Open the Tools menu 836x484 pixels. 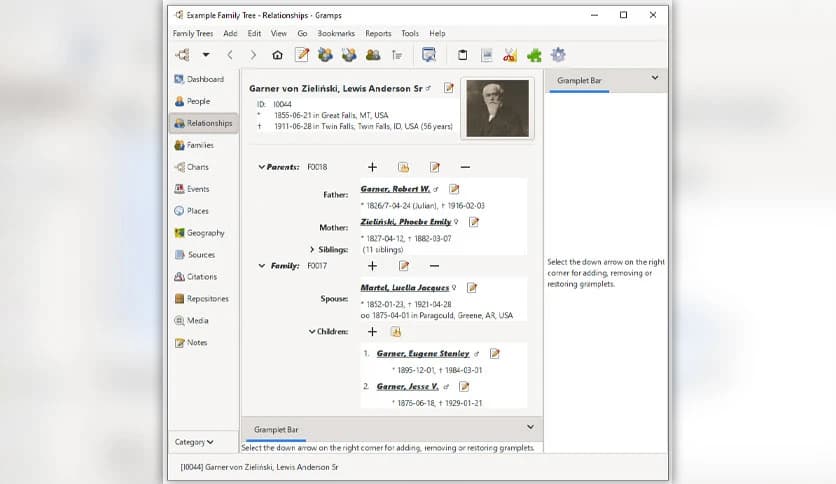tap(409, 33)
